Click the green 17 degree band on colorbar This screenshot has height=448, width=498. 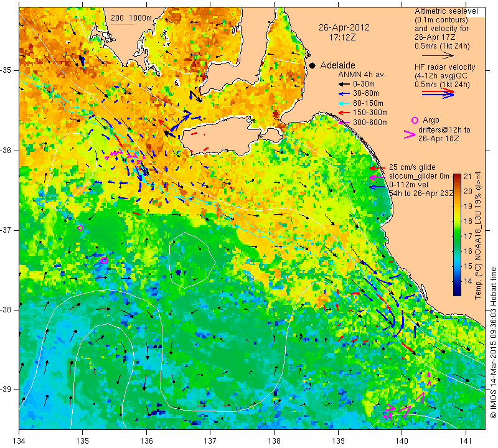pos(457,236)
